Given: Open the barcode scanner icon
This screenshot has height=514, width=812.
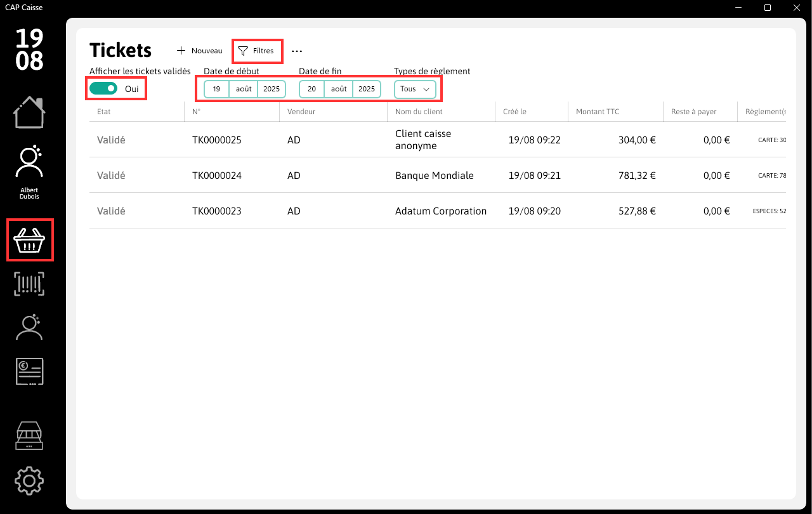Looking at the screenshot, I should [x=29, y=284].
